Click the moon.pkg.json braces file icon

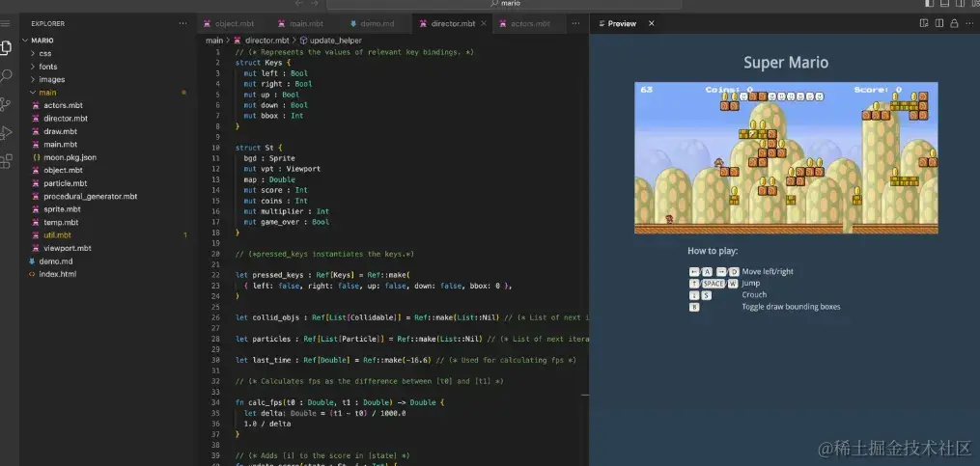coord(37,157)
